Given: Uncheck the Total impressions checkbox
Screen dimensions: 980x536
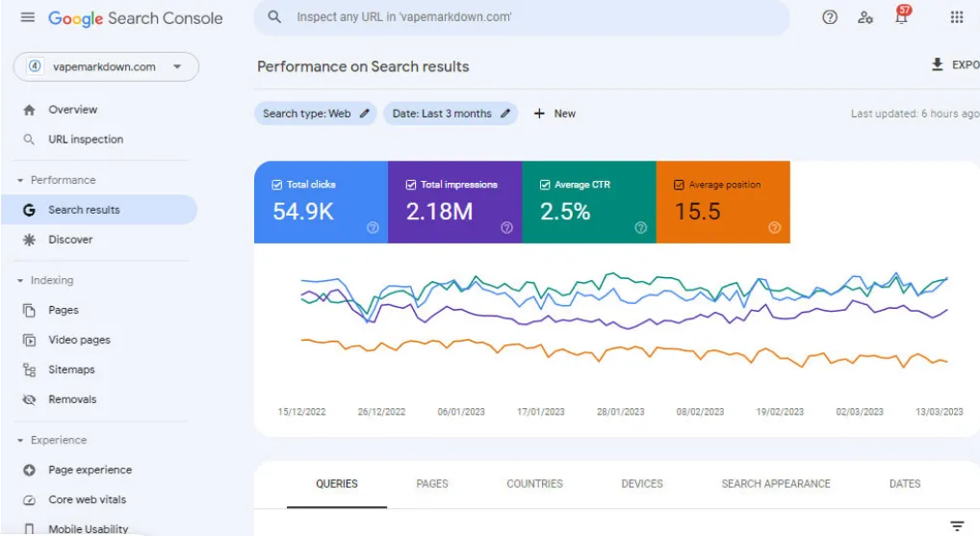Looking at the screenshot, I should [411, 185].
